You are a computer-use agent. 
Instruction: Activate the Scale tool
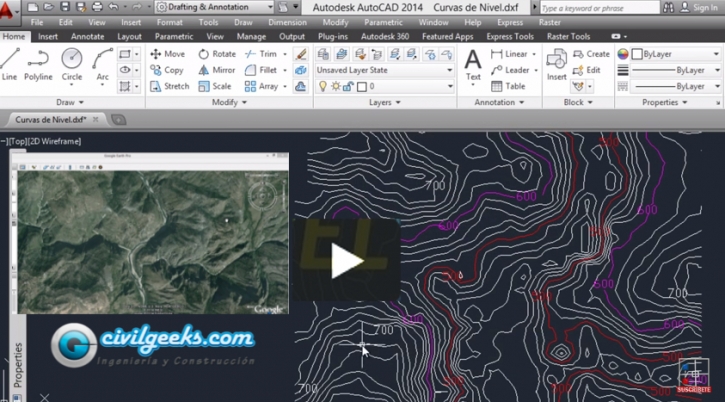click(215, 87)
